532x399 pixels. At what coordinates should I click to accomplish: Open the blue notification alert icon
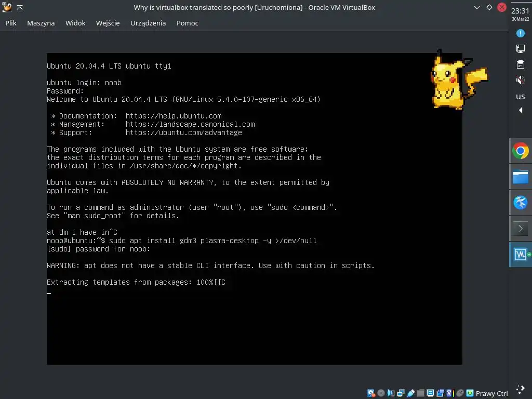click(521, 33)
